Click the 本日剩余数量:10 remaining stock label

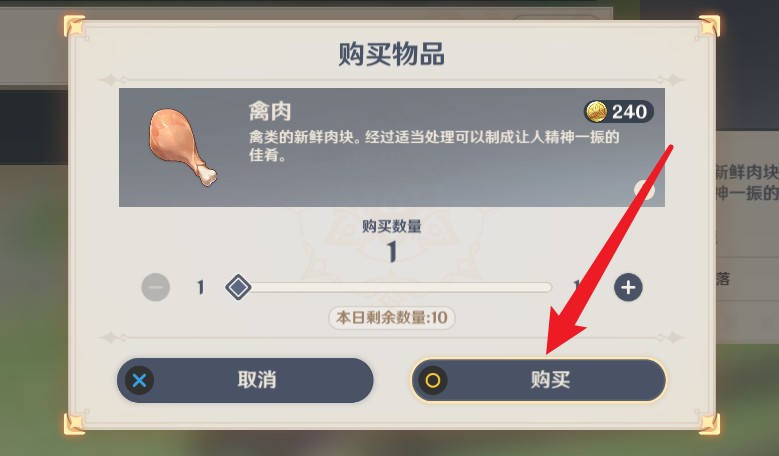click(391, 317)
